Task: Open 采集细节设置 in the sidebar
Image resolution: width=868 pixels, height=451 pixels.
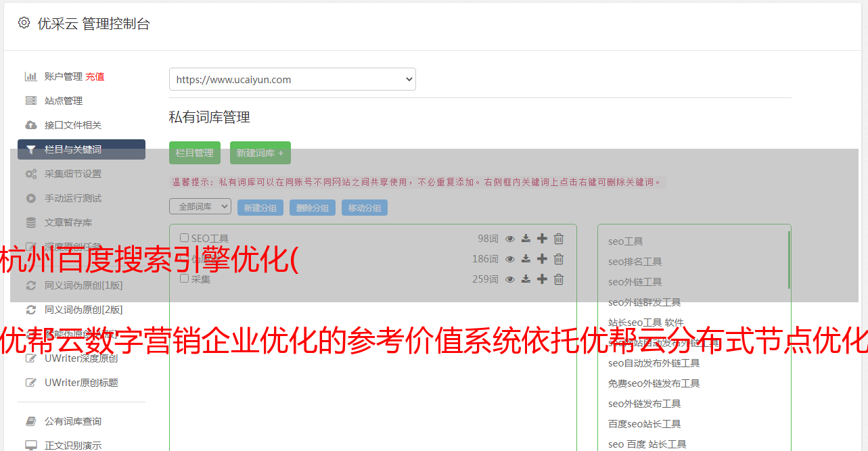Action: point(73,174)
